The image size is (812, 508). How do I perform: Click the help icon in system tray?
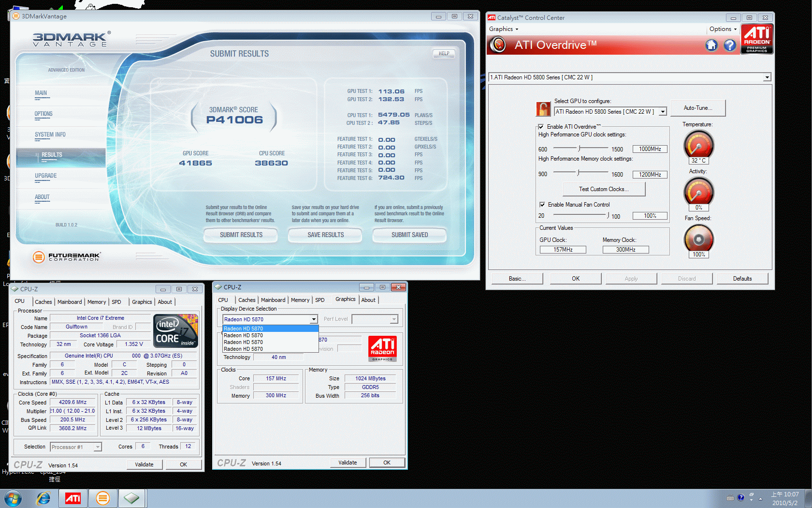click(740, 498)
